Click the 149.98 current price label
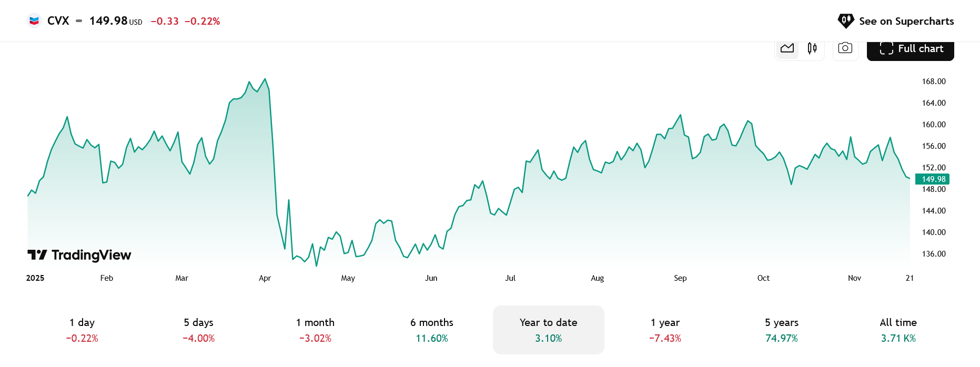 pyautogui.click(x=933, y=179)
